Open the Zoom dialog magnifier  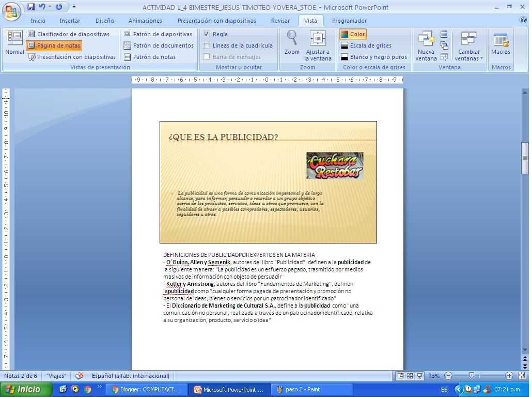click(292, 42)
